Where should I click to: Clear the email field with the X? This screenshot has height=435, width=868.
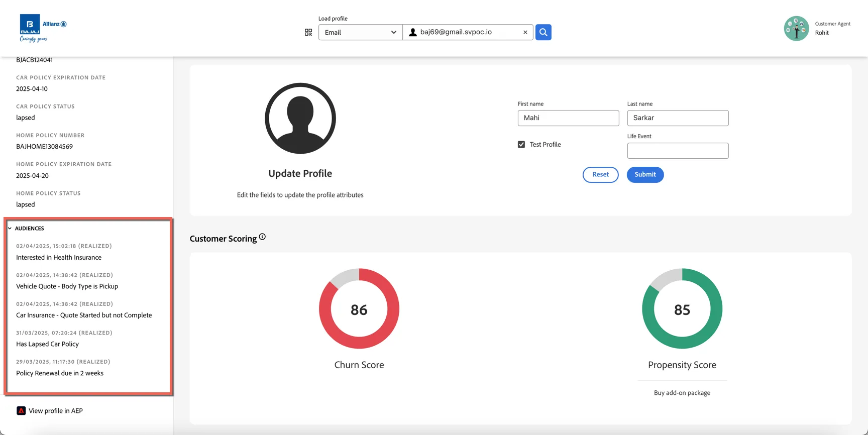click(x=525, y=32)
